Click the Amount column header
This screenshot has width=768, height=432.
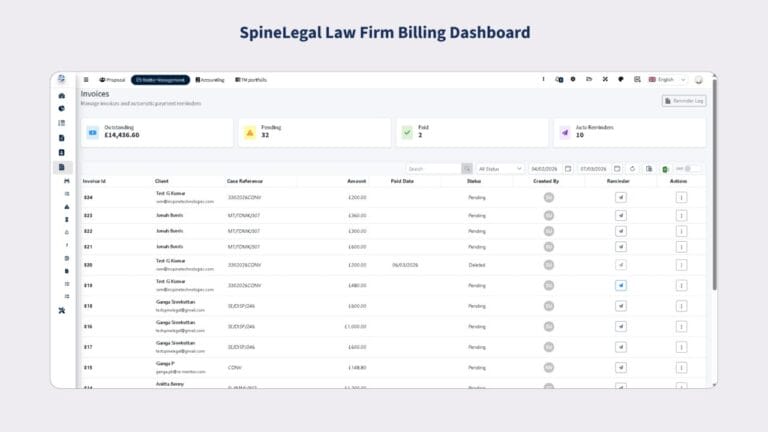tap(357, 181)
